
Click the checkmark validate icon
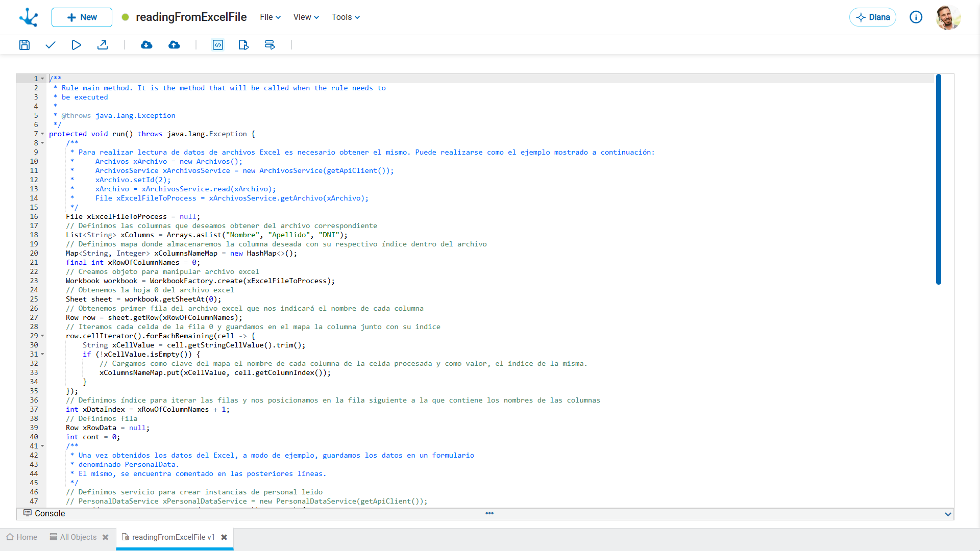coord(50,45)
